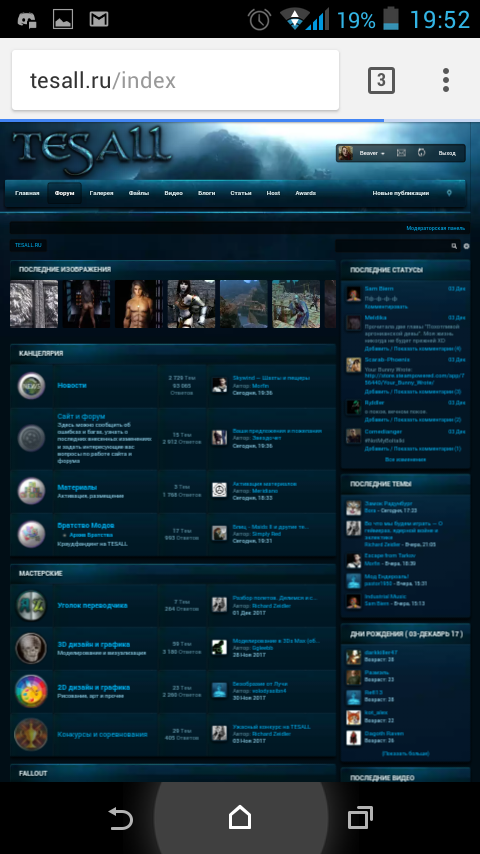Viewport: 480px width, 854px height.
Task: Open darkkiller47 birthday profile
Action: tap(381, 652)
